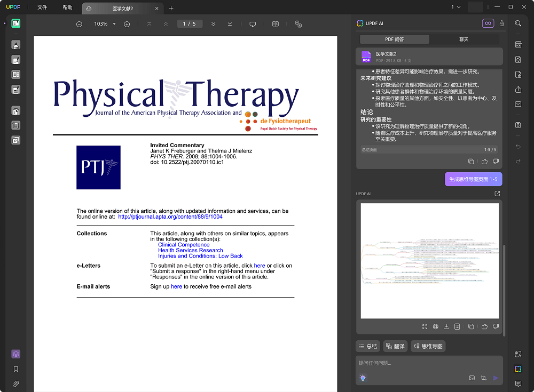Viewport: 534px width, 392px height.
Task: Open the ptjournal.apta.org article link
Action: (x=170, y=217)
